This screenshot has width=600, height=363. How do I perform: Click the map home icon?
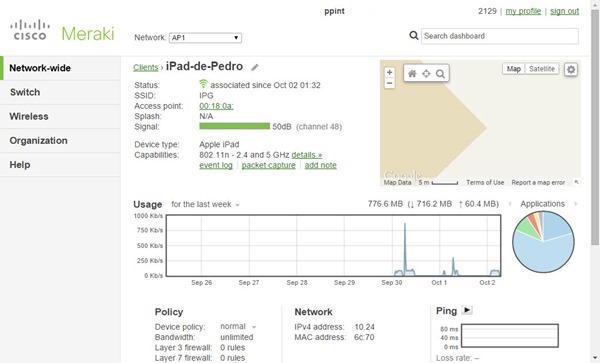412,73
